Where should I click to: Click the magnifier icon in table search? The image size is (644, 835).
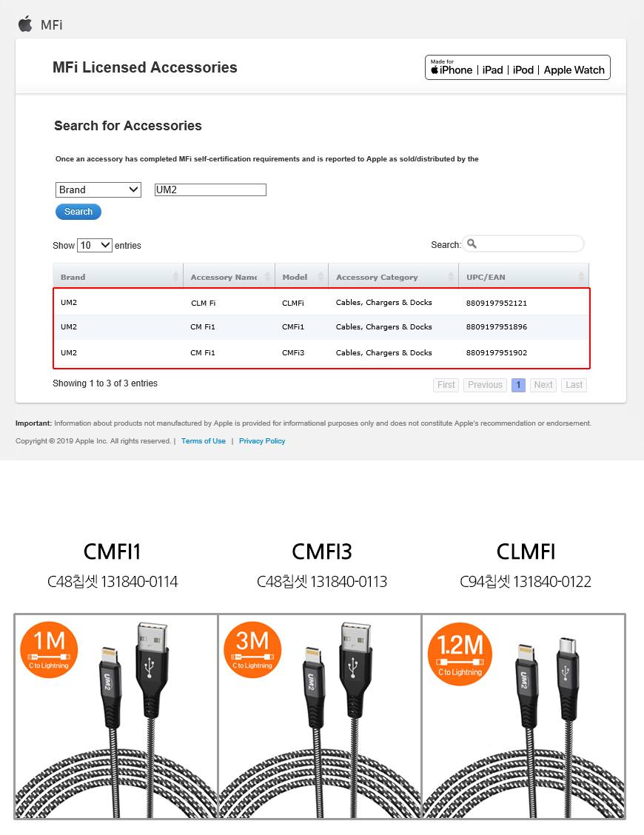(472, 244)
